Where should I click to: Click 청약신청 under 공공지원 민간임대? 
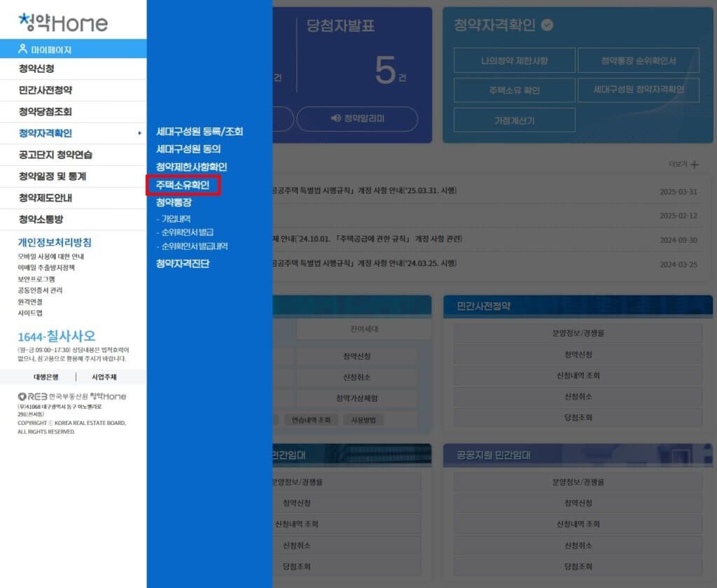(x=578, y=503)
